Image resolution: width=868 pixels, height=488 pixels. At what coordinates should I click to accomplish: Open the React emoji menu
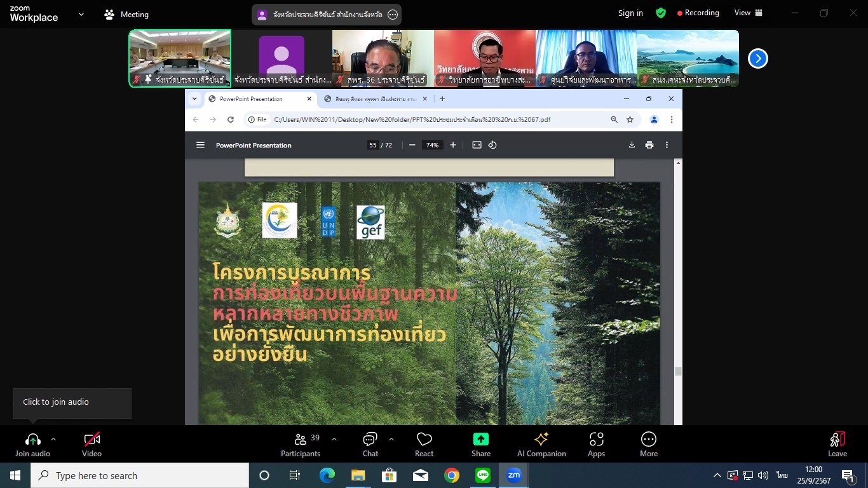click(x=424, y=444)
